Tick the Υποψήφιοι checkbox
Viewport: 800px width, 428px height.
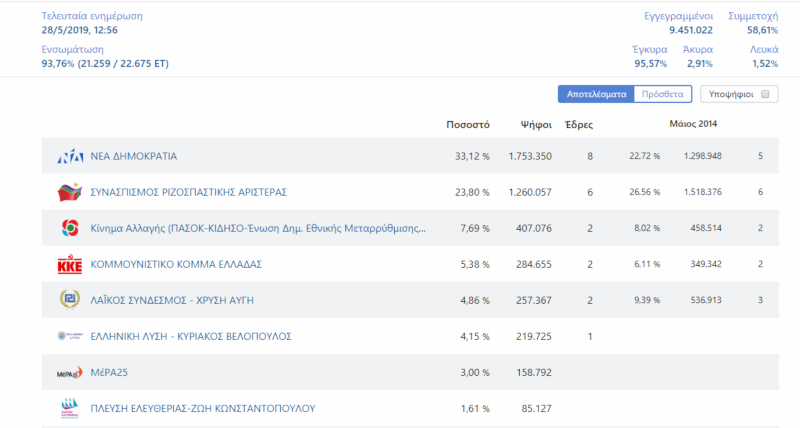765,94
